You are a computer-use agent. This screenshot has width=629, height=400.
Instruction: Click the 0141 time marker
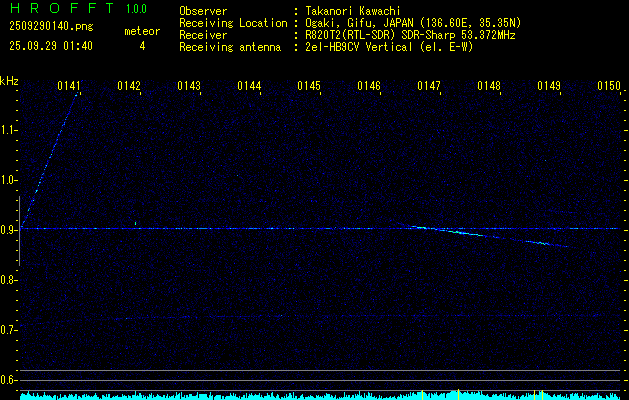pyautogui.click(x=69, y=87)
